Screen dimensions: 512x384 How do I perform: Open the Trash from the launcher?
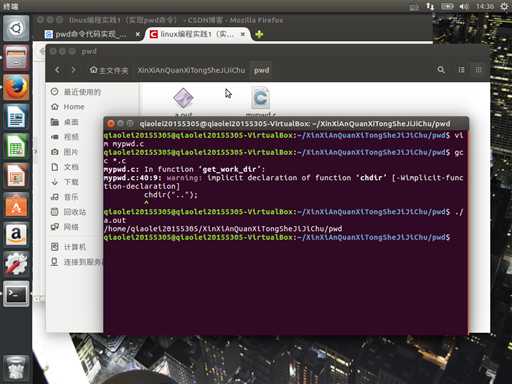16,368
